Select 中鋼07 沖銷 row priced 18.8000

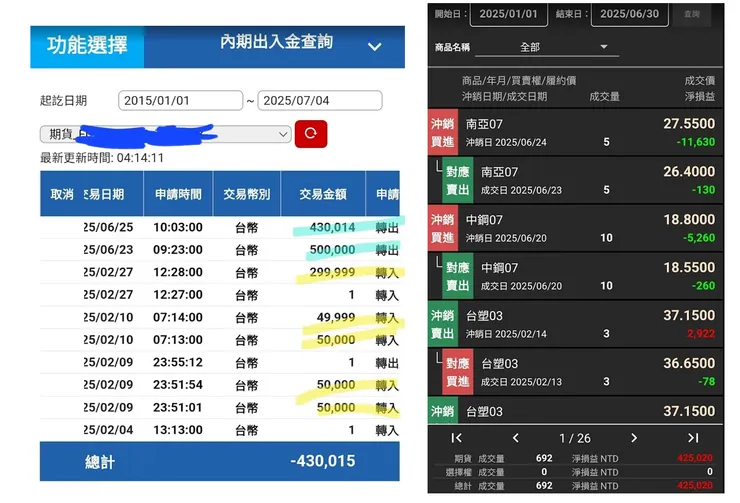click(575, 228)
